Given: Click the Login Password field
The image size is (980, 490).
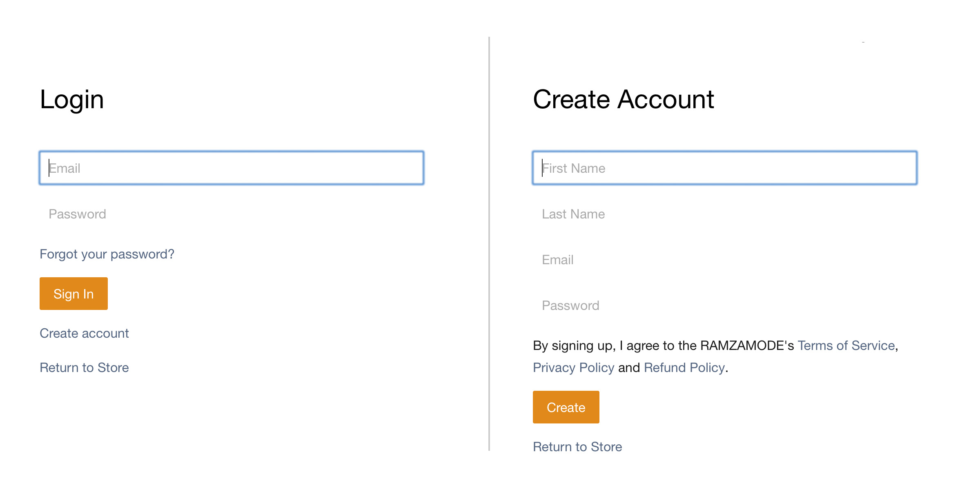Looking at the screenshot, I should pos(232,214).
